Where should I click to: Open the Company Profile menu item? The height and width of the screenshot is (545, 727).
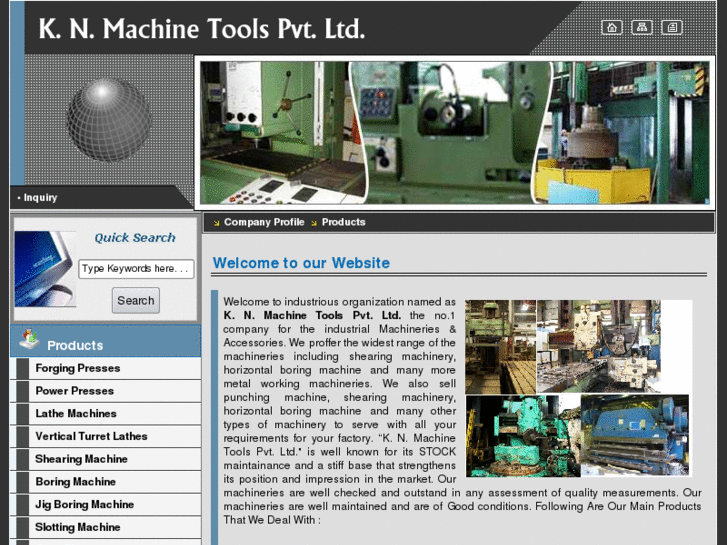click(x=264, y=222)
